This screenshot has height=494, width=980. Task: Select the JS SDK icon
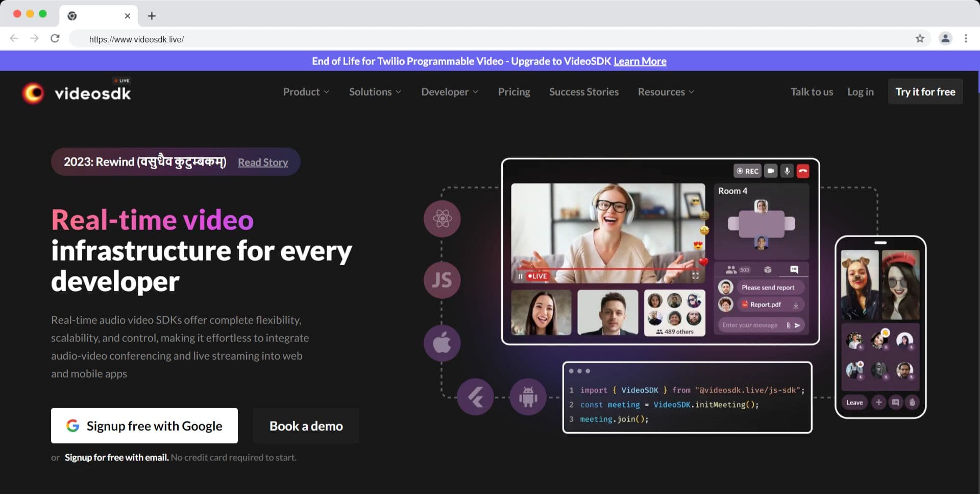[x=442, y=280]
